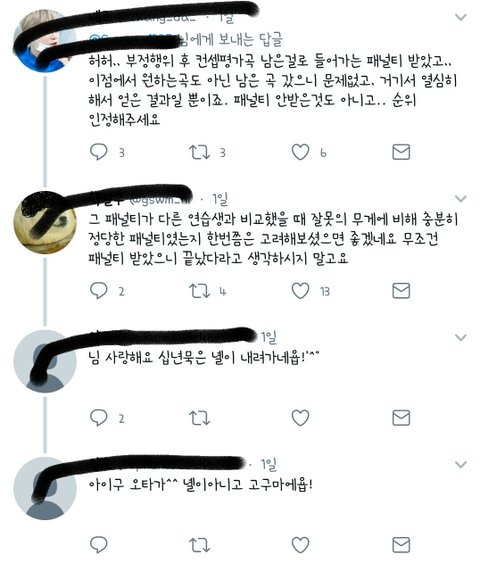Reply to the second tweet with 2 replies

pyautogui.click(x=99, y=291)
